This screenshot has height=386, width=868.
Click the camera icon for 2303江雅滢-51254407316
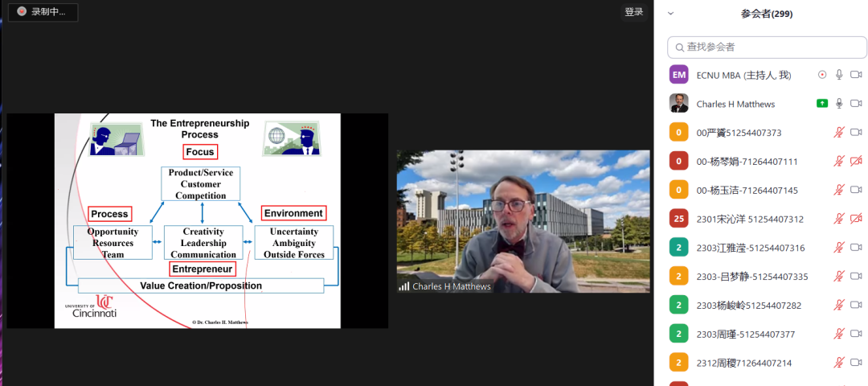[x=856, y=248]
